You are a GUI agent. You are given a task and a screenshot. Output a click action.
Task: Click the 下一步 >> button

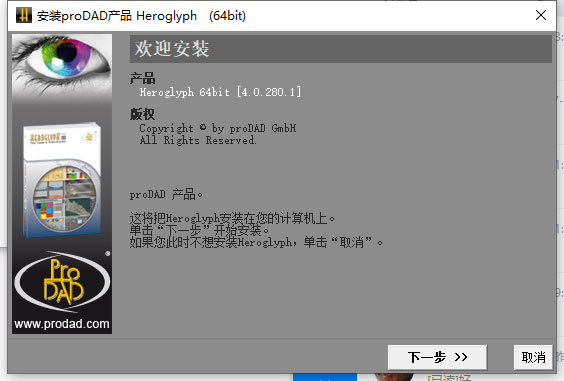437,357
